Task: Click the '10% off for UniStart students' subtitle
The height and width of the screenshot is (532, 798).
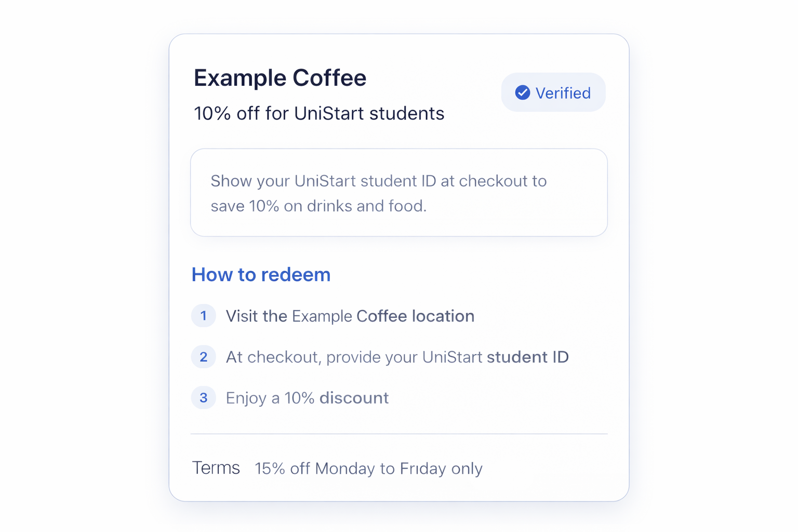Action: (318, 113)
